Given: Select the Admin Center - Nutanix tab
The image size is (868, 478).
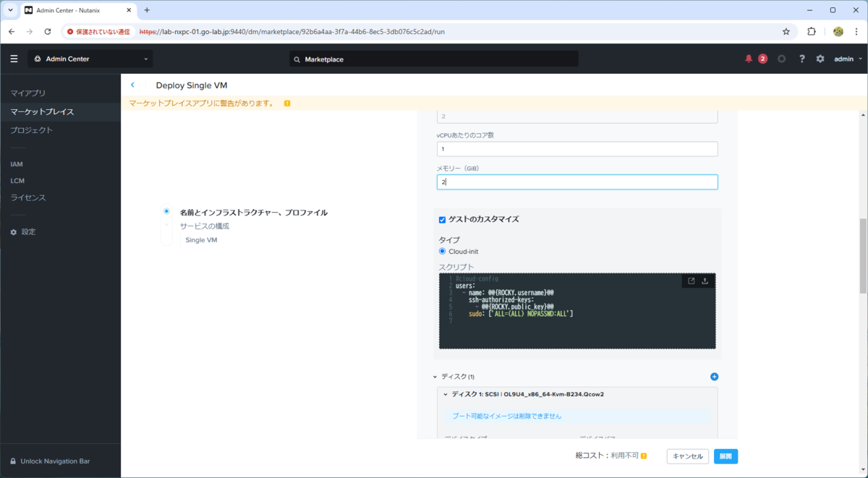Looking at the screenshot, I should coord(78,10).
